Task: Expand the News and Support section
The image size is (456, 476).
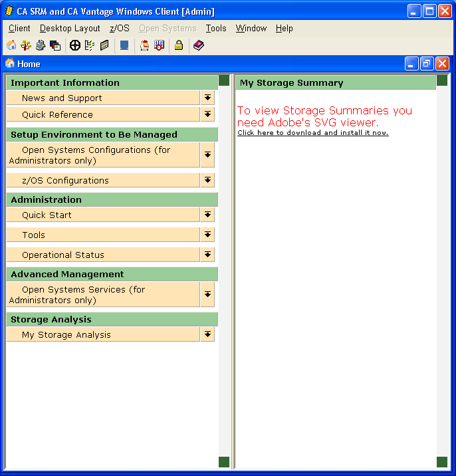Action: point(207,98)
